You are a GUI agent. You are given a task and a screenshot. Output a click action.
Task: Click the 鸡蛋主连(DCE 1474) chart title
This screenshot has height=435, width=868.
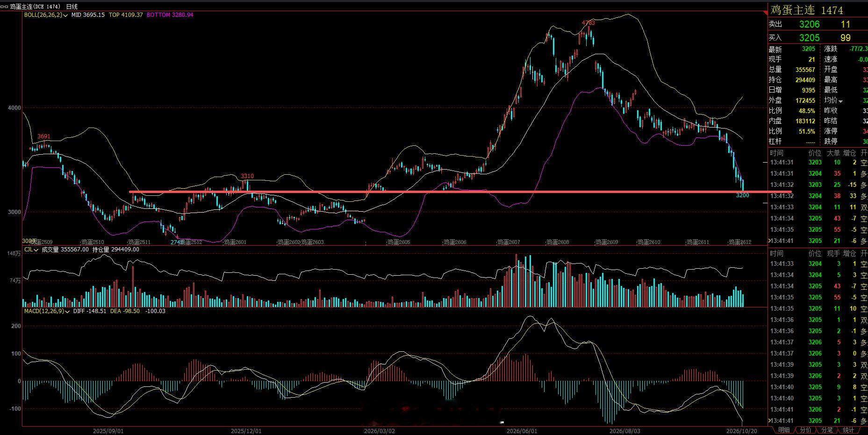pyautogui.click(x=36, y=7)
